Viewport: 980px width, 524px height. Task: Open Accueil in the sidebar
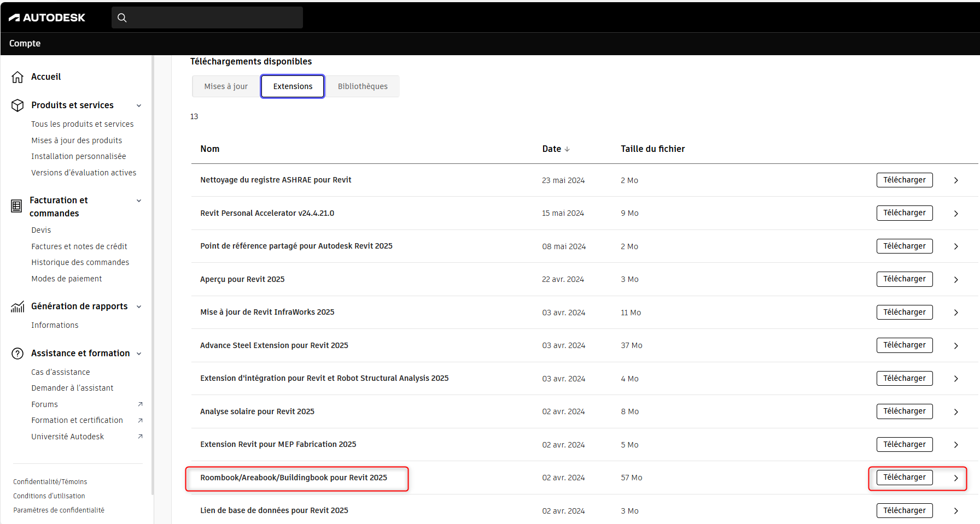pyautogui.click(x=46, y=77)
